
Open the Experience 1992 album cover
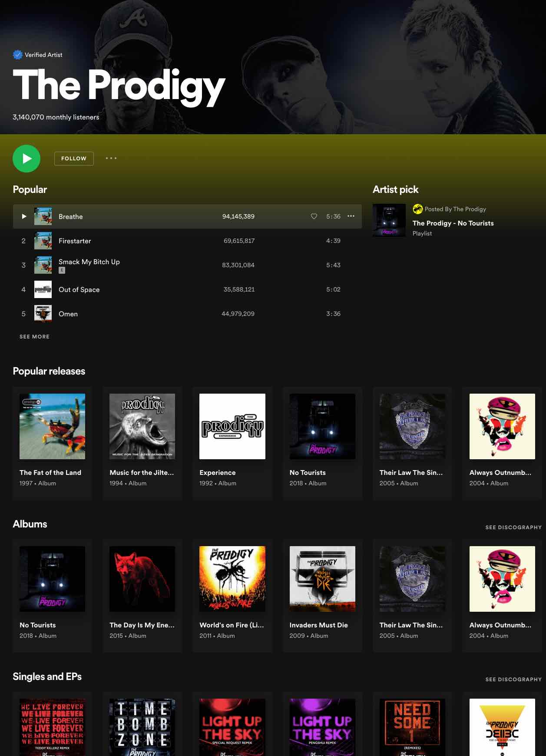tap(232, 426)
